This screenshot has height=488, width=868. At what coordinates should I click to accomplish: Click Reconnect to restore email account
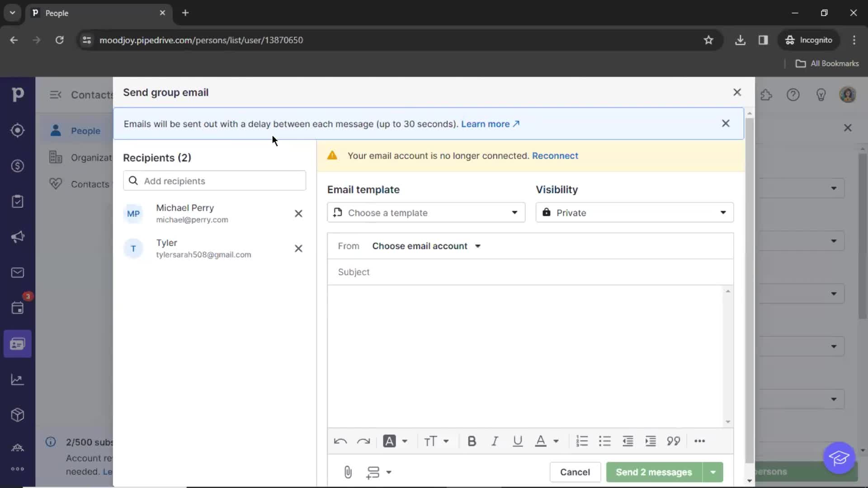click(x=554, y=155)
